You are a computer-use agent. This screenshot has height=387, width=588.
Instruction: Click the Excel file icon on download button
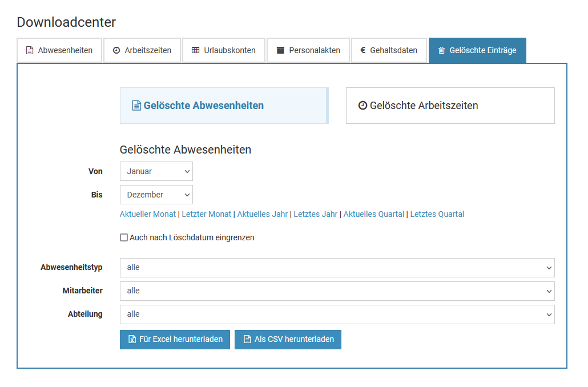pyautogui.click(x=132, y=339)
